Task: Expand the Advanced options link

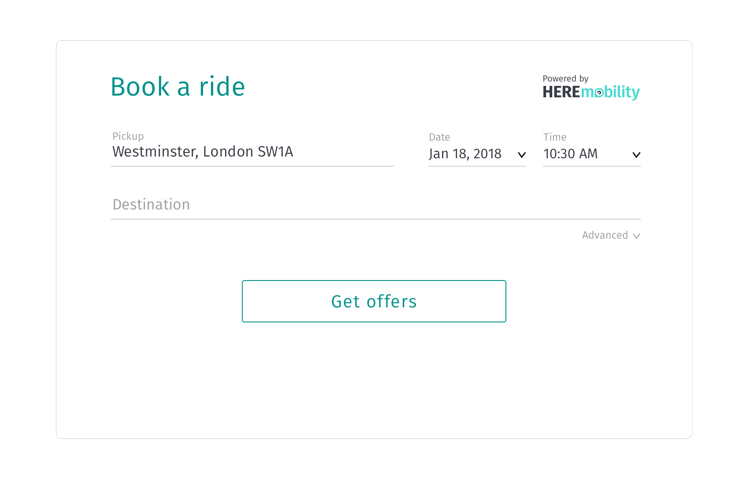Action: (611, 235)
